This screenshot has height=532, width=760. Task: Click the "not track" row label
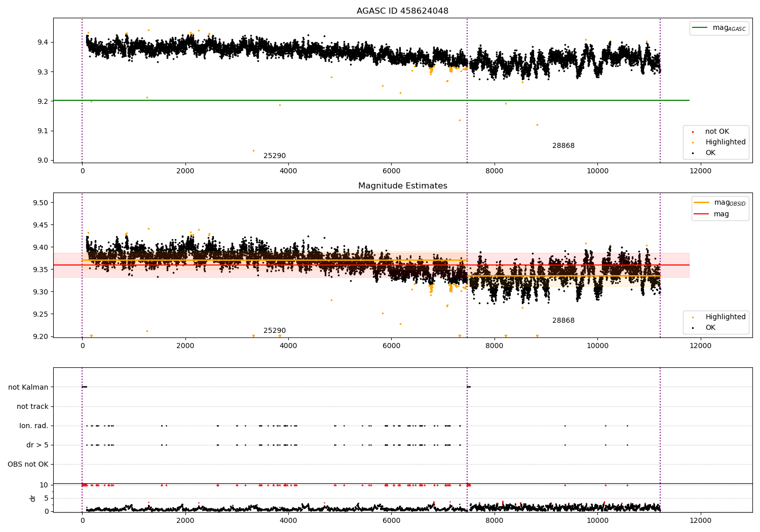32,407
